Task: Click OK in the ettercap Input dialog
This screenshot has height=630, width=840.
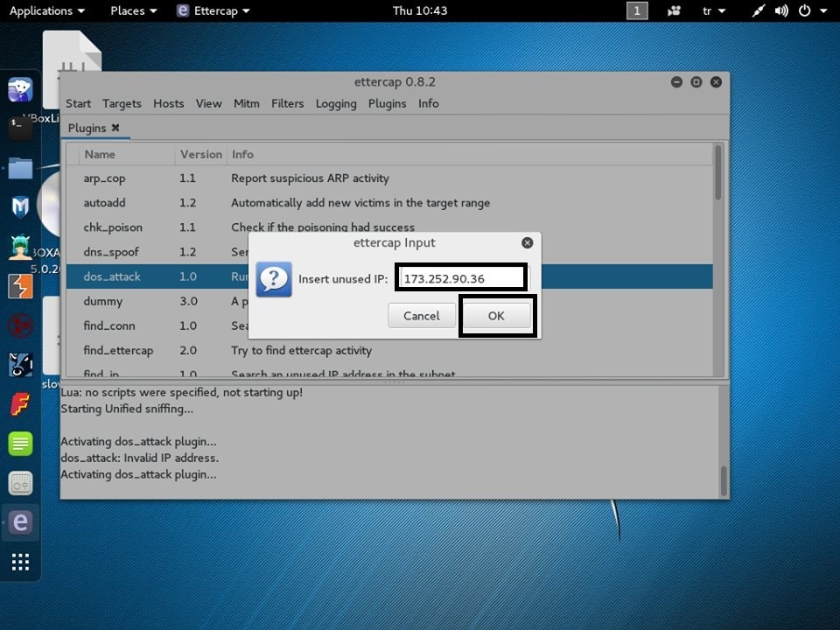Action: [496, 316]
